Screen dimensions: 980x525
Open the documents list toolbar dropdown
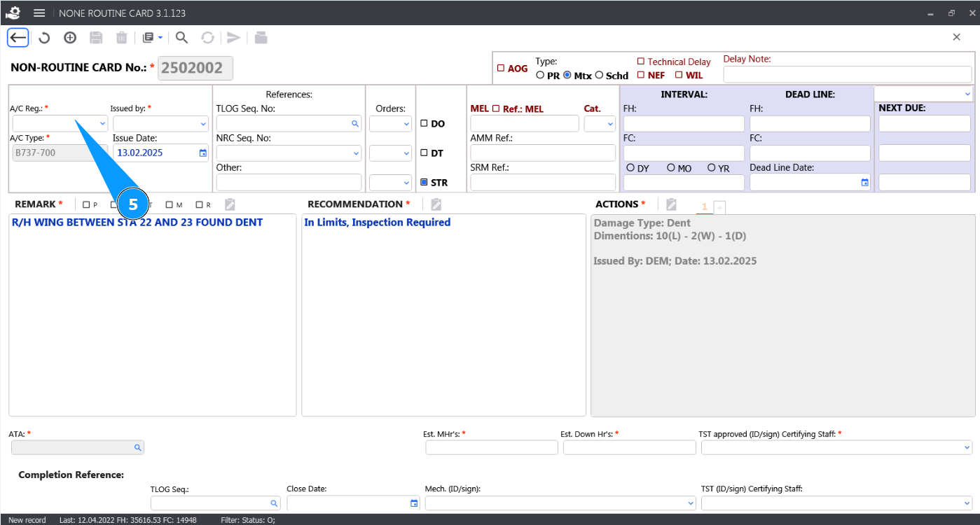[x=153, y=38]
